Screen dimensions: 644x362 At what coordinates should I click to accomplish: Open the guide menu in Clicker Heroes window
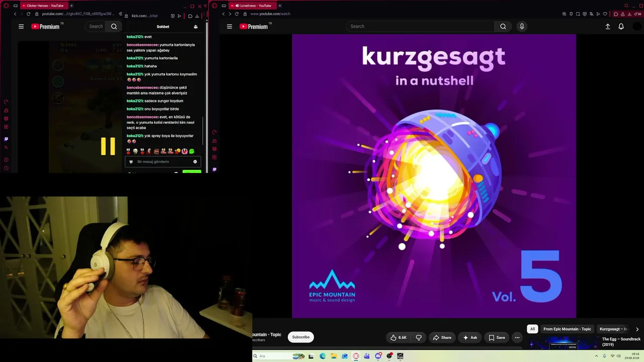(x=21, y=26)
